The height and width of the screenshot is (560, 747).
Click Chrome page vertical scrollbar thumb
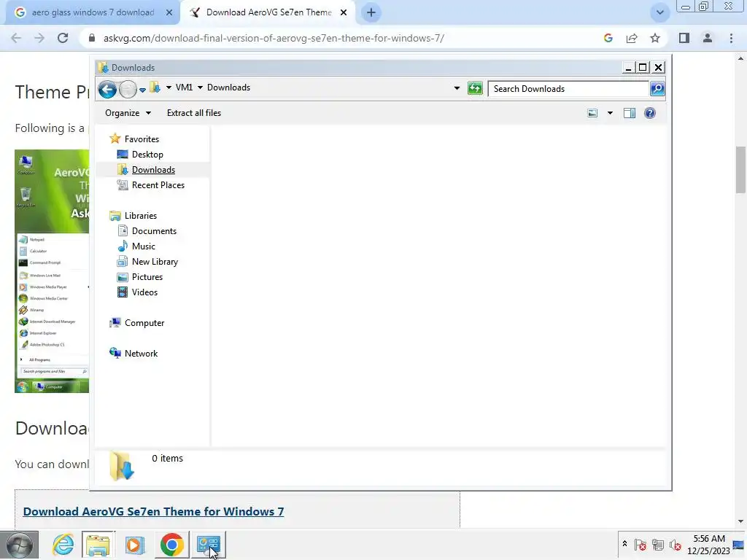740,170
